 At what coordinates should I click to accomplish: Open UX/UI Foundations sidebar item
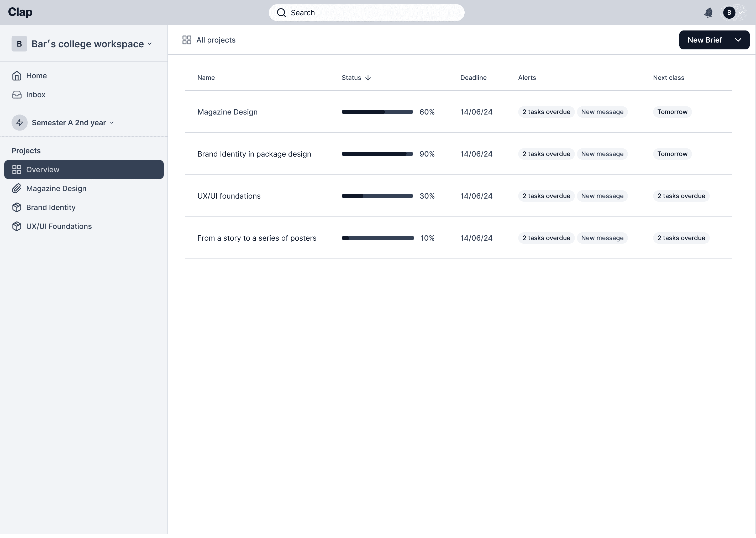[59, 226]
